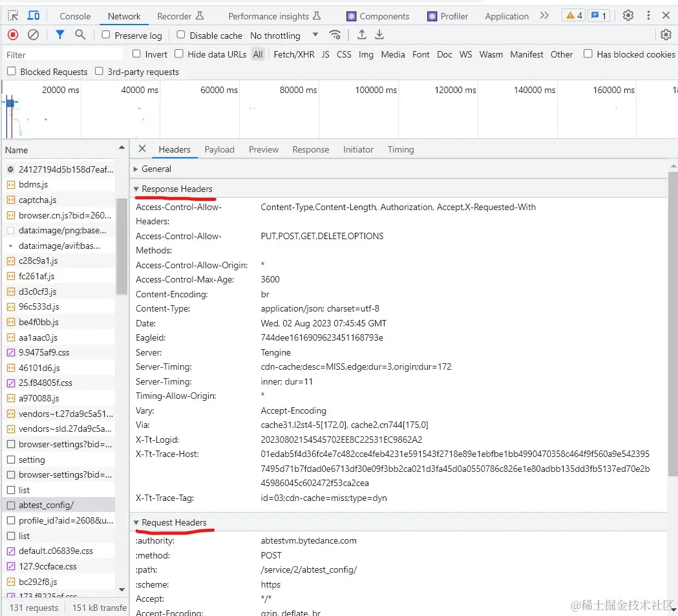Open the 4 warnings issue badge

point(574,16)
